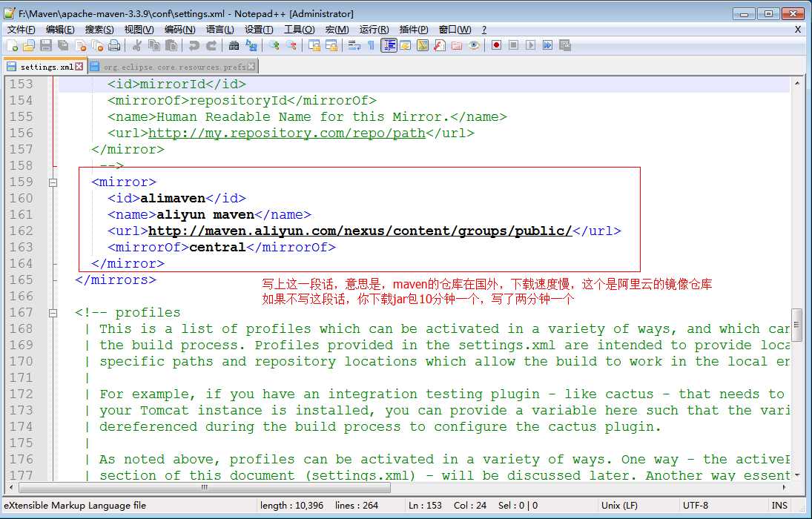Toggle the indent guide toolbar icon
Viewport: 812px width, 519px height.
click(389, 45)
